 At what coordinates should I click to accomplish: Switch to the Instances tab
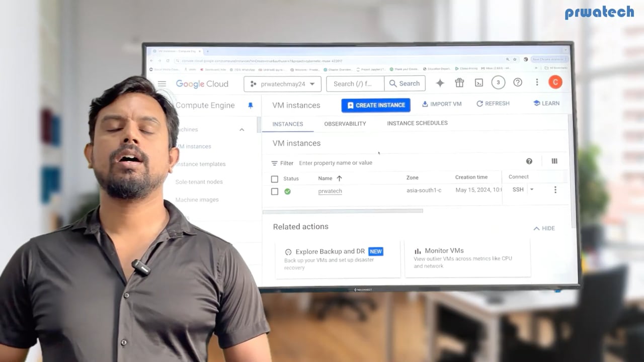tap(288, 124)
